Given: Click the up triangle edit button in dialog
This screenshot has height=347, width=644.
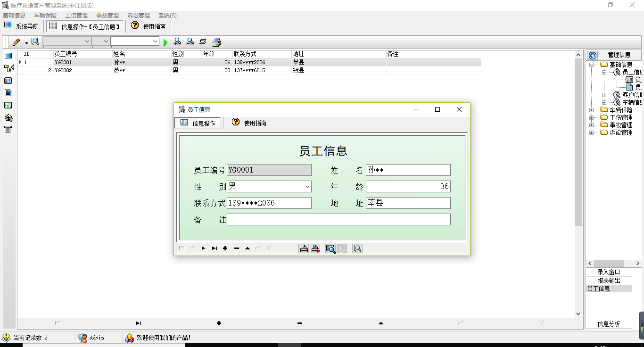Looking at the screenshot, I should coord(248,248).
